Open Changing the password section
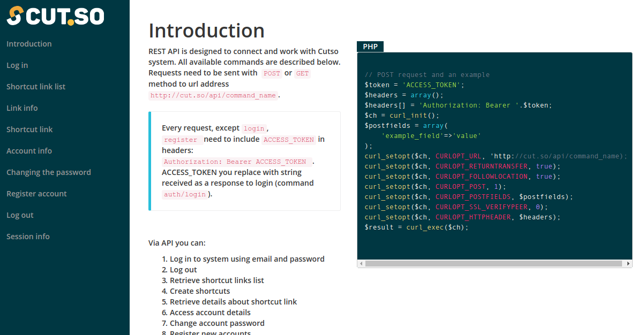 (49, 172)
